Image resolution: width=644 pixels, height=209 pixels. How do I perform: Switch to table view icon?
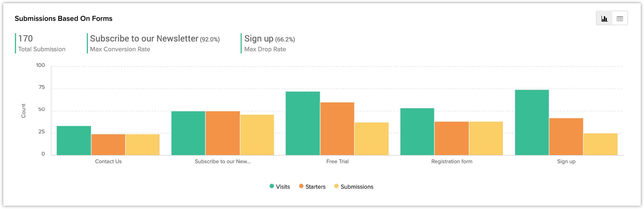[620, 18]
